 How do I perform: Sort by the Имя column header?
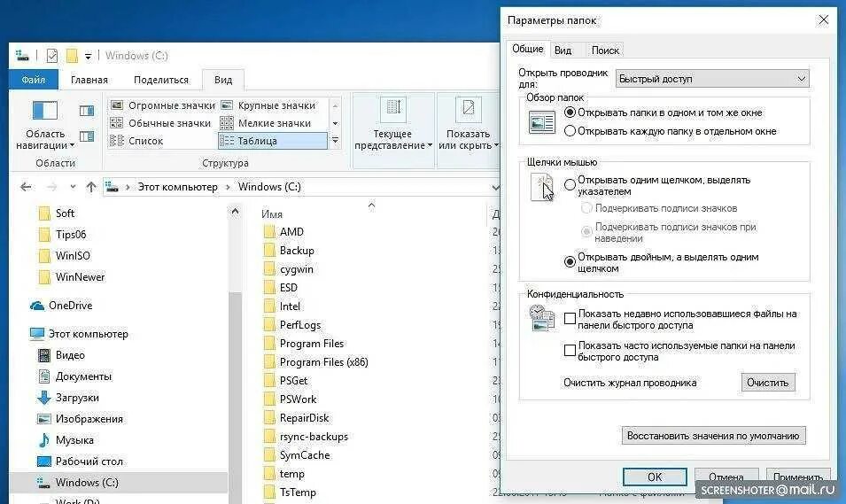272,214
